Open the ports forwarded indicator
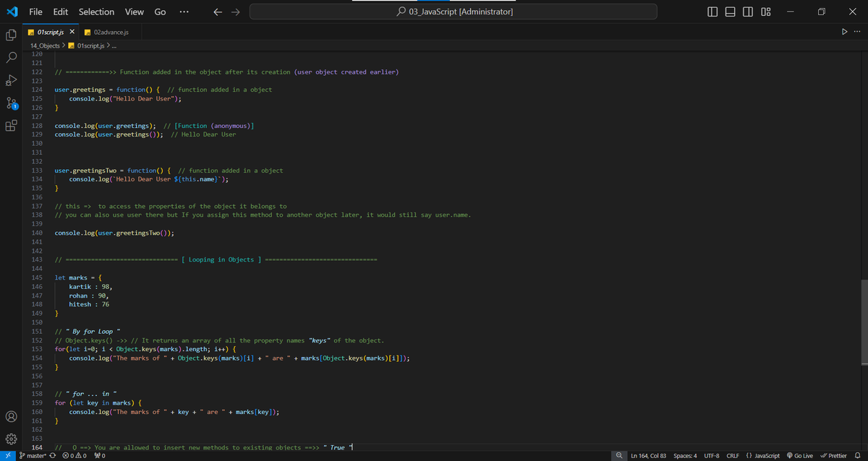The height and width of the screenshot is (461, 868). point(100,456)
